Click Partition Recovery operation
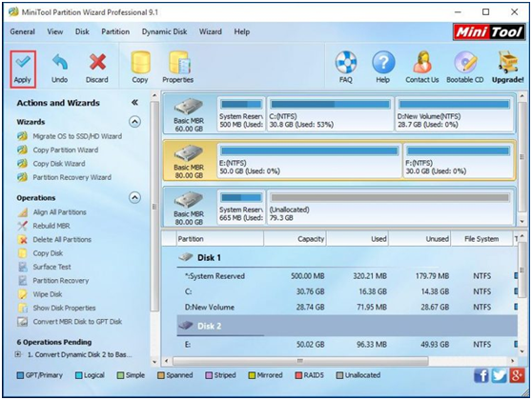532x400 pixels. [x=61, y=281]
